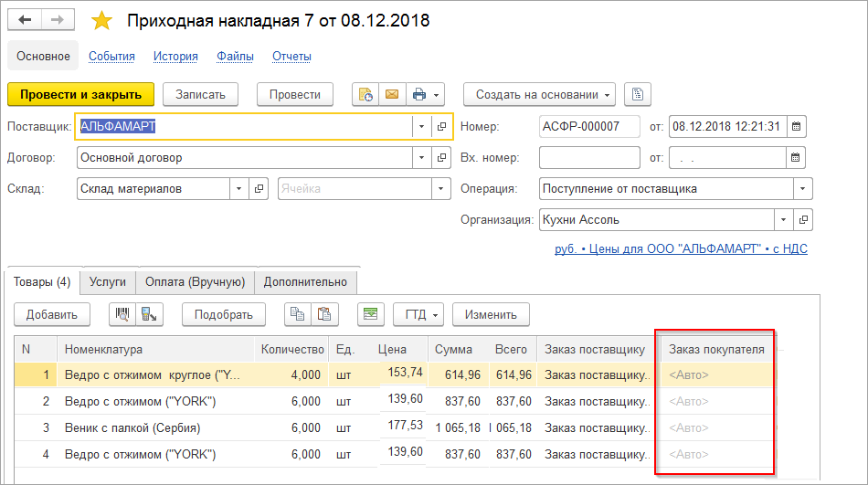Click the data terminal load icon

tap(146, 314)
